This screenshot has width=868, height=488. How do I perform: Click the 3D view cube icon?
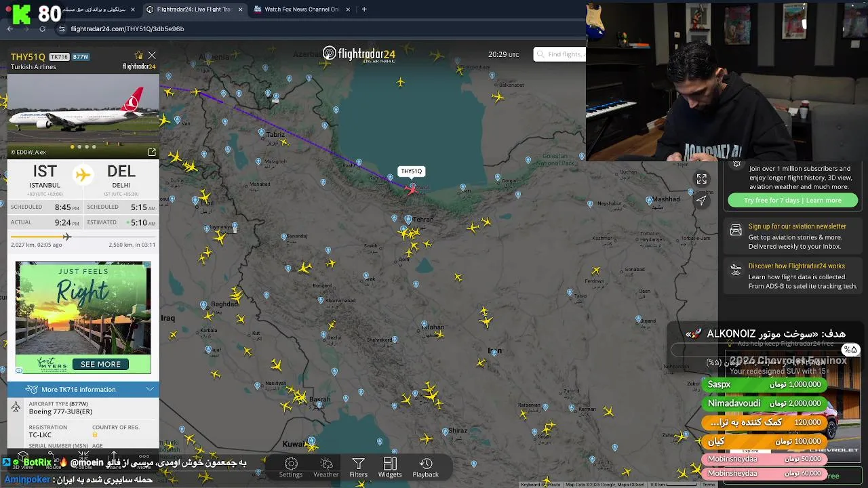coord(23,456)
